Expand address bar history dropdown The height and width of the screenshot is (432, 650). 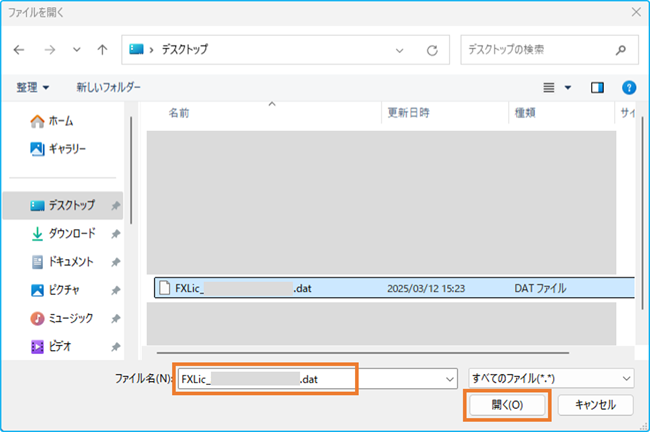(400, 51)
